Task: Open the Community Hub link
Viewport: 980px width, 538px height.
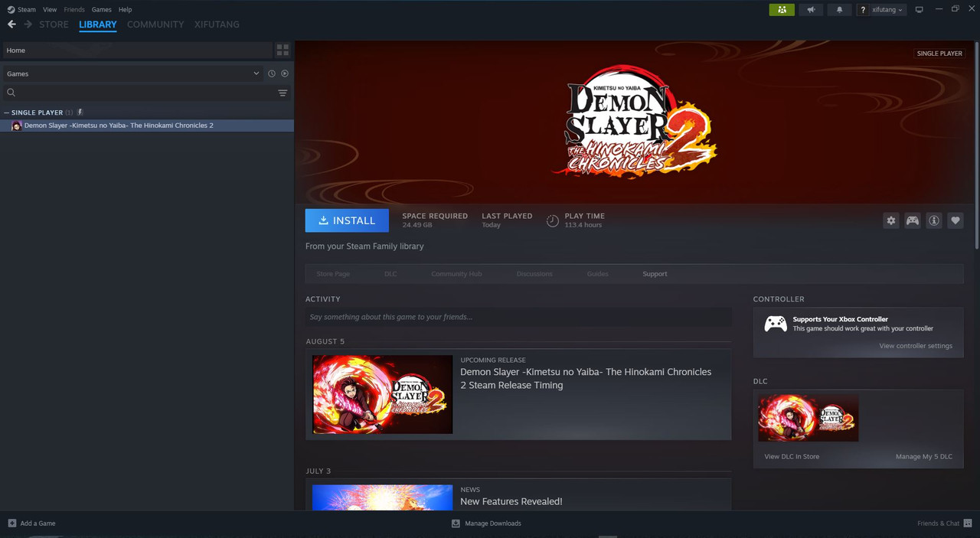Action: tap(456, 274)
